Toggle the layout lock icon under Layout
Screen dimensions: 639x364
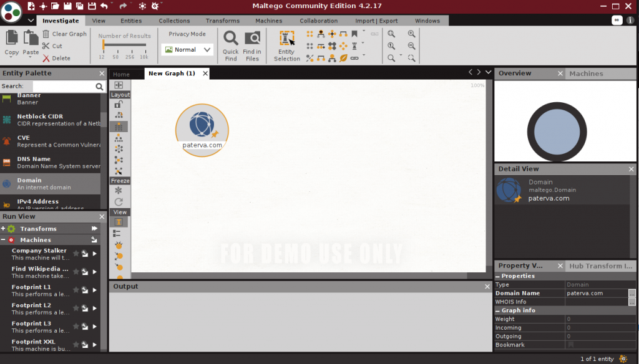click(119, 105)
